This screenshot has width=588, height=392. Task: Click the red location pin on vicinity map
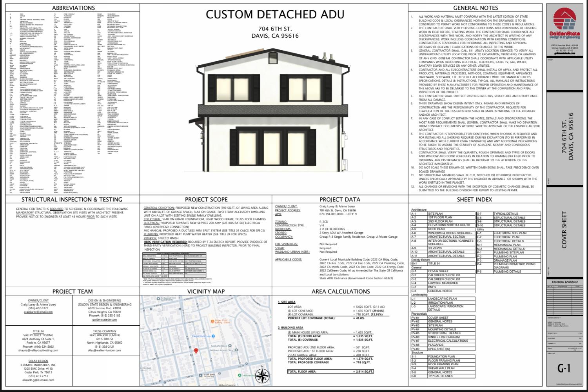[196, 350]
